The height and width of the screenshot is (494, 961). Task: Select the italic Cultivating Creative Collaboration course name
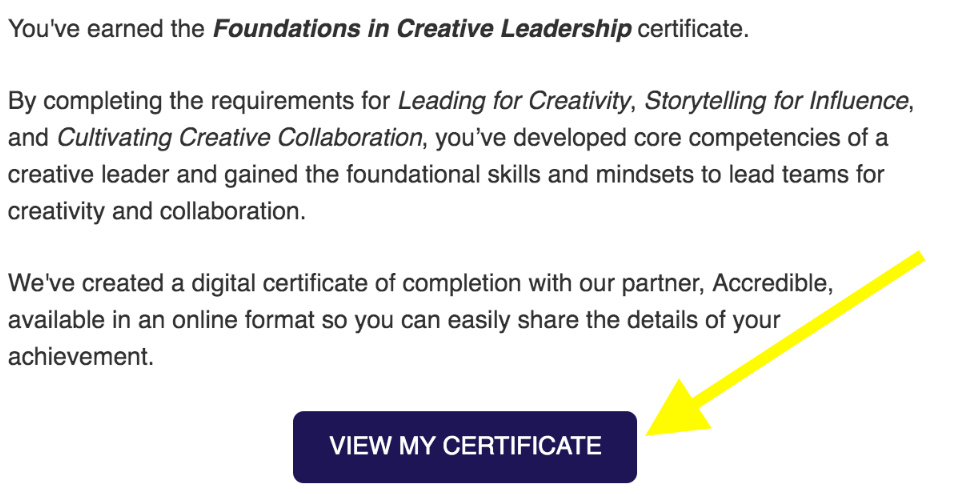point(239,137)
